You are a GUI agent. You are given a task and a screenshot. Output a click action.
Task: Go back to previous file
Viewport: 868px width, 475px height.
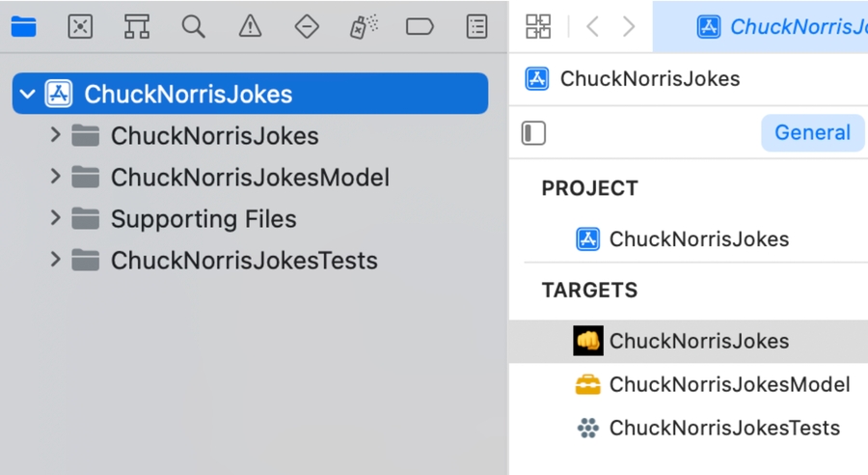[592, 27]
